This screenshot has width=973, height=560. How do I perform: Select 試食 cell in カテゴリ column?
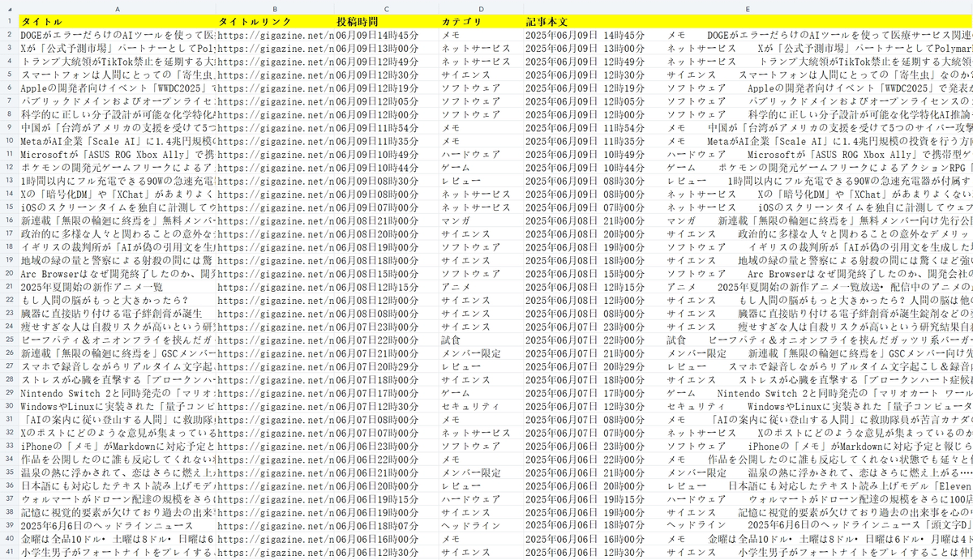coord(481,339)
